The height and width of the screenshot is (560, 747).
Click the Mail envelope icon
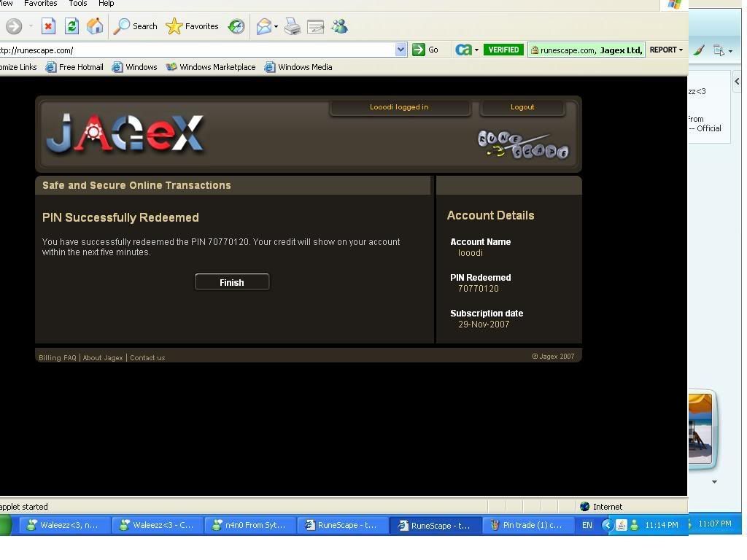[x=263, y=26]
